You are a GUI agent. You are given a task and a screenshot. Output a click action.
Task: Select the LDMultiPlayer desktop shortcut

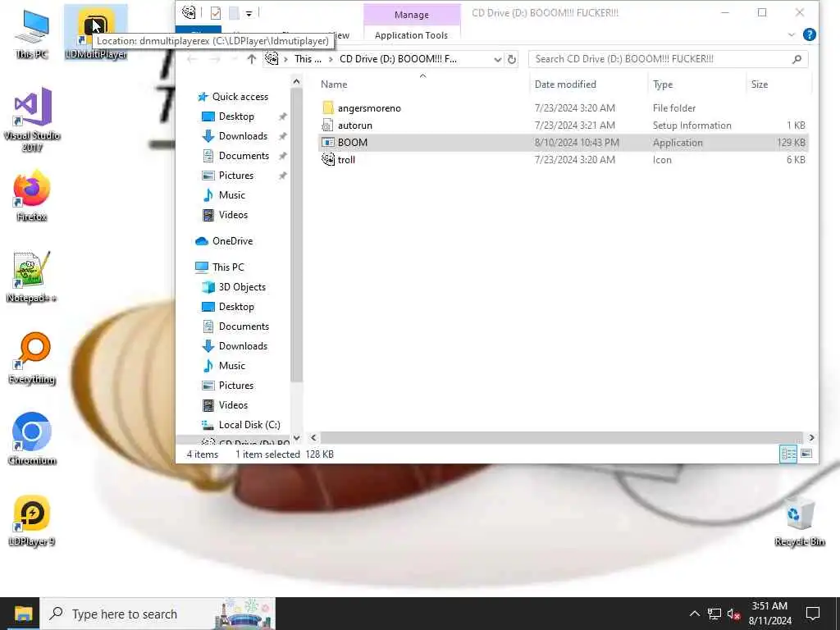click(x=96, y=33)
